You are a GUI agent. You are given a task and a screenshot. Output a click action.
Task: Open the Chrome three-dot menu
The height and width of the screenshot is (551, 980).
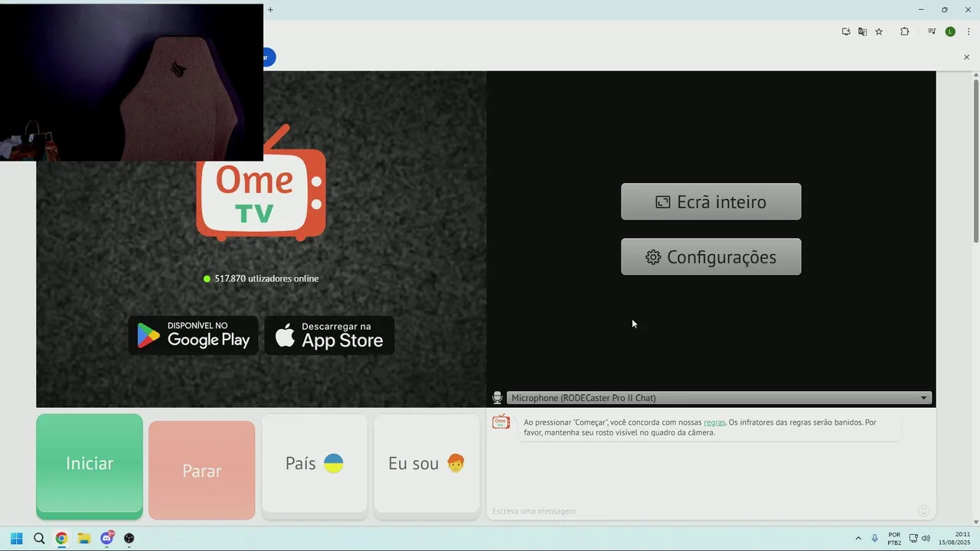969,31
